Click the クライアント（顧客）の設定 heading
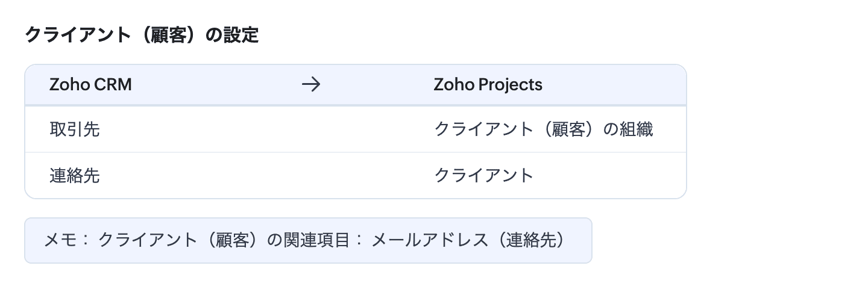 (142, 36)
